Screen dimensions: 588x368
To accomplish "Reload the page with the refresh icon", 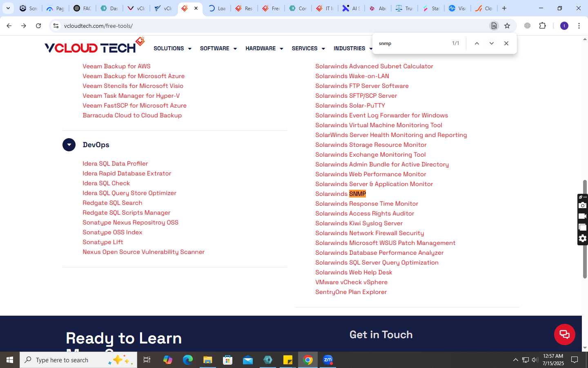I will [38, 26].
